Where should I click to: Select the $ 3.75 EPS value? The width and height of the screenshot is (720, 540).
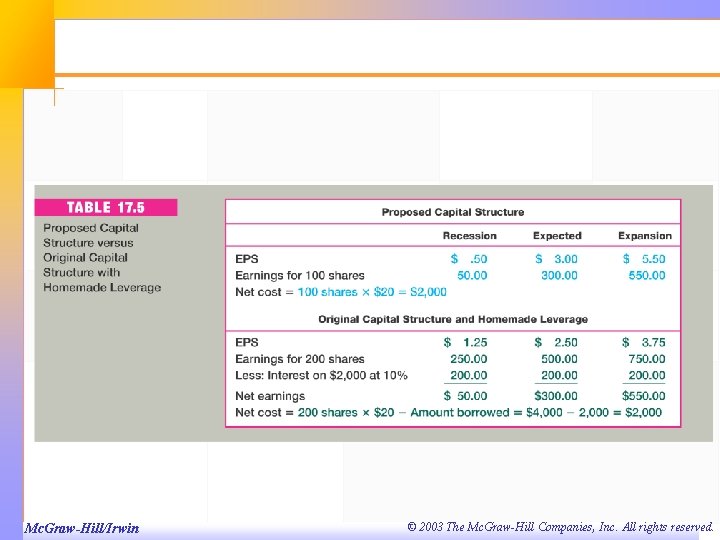[644, 343]
